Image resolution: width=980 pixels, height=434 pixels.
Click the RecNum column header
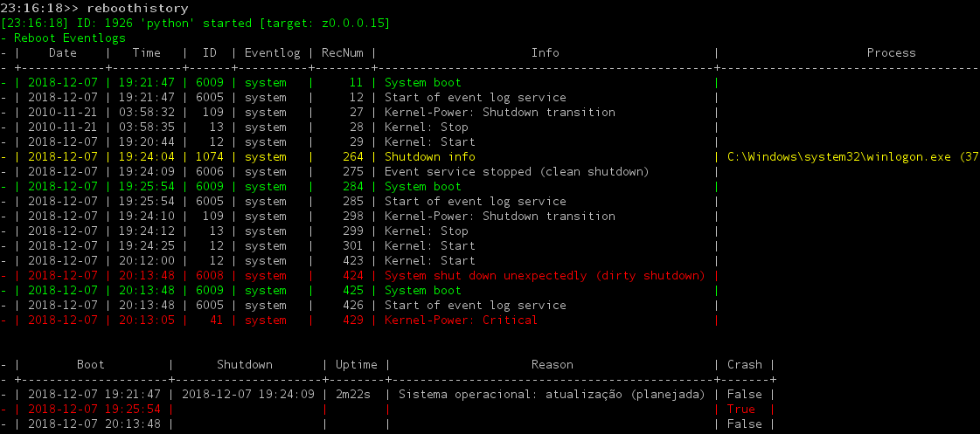point(342,52)
